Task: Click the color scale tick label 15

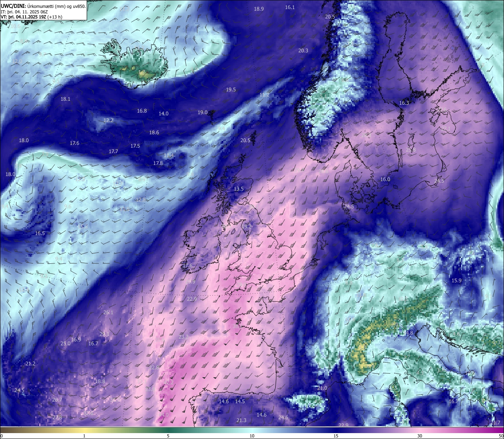Action: click(x=336, y=436)
